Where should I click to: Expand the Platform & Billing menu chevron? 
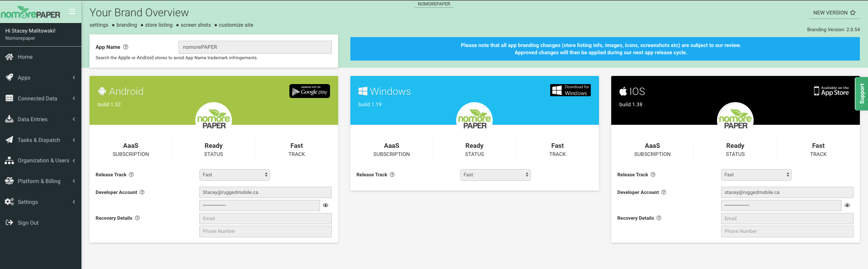(74, 181)
